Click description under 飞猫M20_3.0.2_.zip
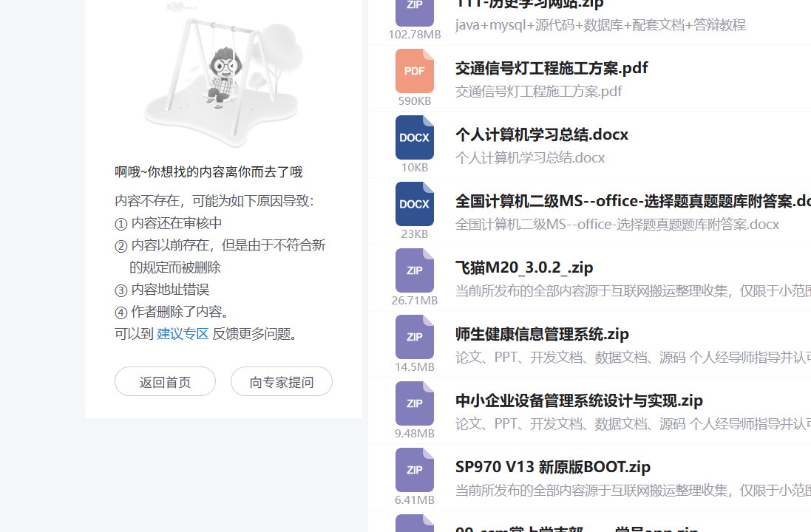Viewport: 811px width, 532px height. pos(633,291)
